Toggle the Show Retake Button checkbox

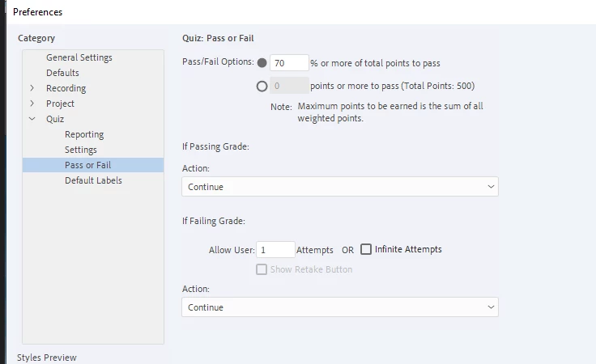pos(262,269)
